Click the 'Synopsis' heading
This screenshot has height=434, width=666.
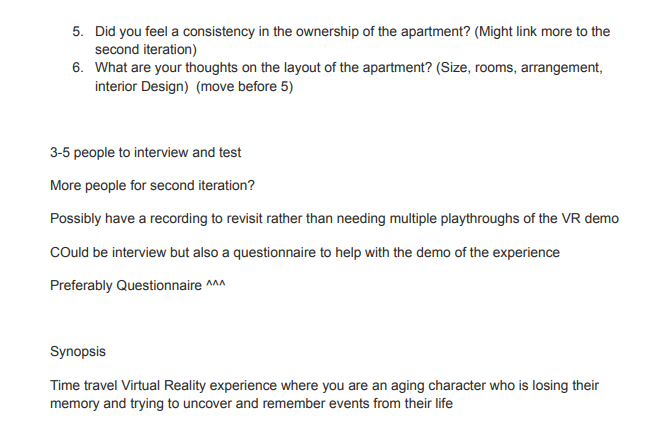click(78, 352)
